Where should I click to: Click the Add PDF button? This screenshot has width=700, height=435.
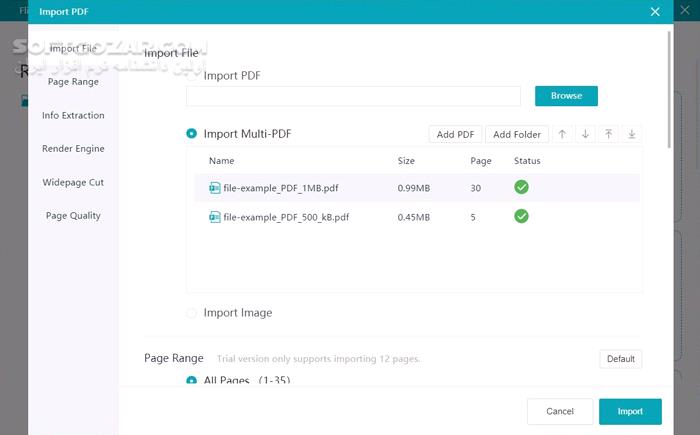click(456, 135)
